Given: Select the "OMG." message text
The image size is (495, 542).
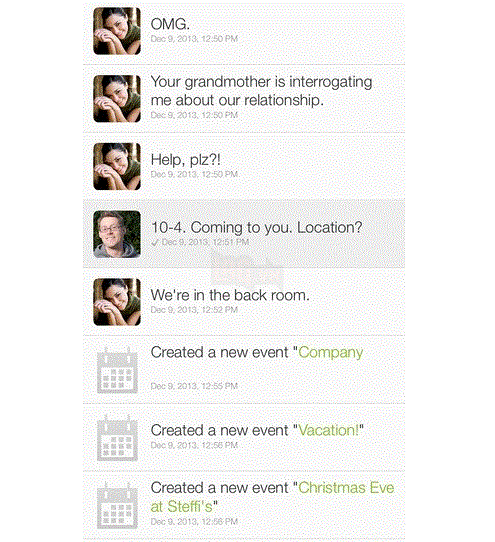Looking at the screenshot, I should (170, 24).
